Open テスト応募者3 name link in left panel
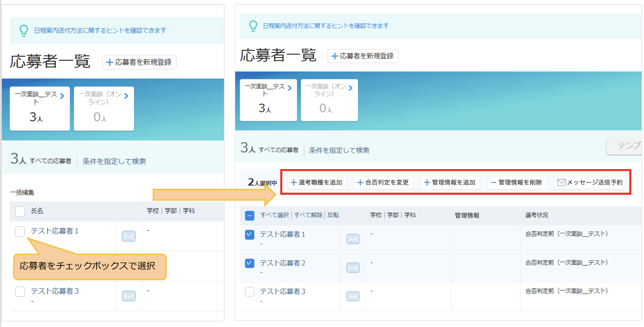The height and width of the screenshot is (327, 644). [55, 291]
